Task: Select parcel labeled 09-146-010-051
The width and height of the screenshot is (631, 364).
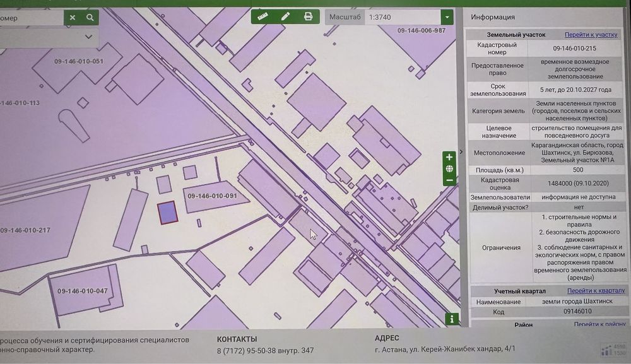Action: [x=78, y=62]
